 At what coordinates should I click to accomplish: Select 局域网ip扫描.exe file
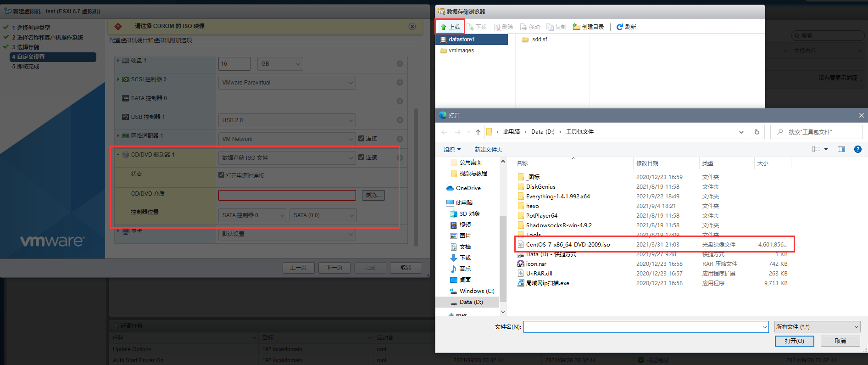pos(547,283)
